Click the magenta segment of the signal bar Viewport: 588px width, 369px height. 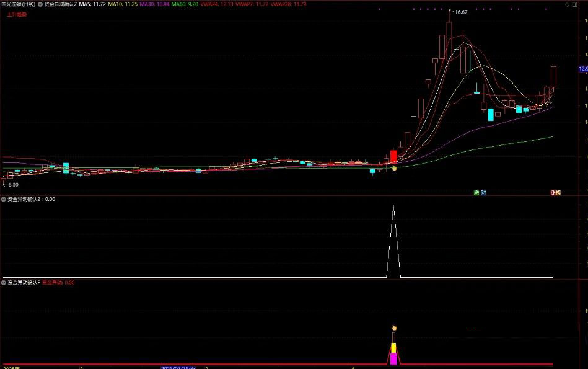393,359
